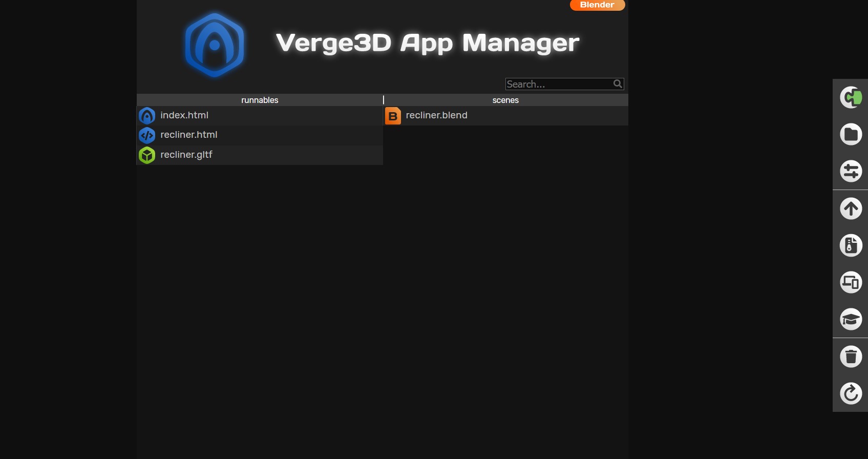Viewport: 868px width, 459px height.
Task: Run index.html
Action: pyautogui.click(x=184, y=115)
